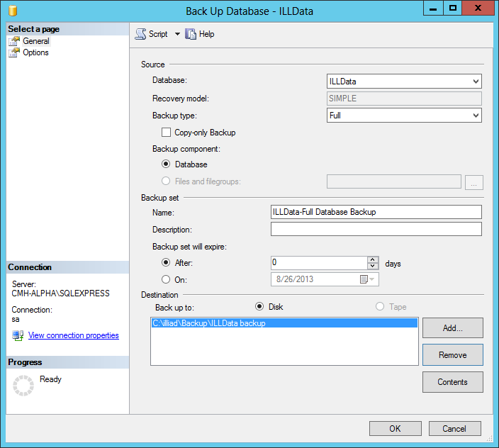Expand the Script dropdown arrow
Screen dimensions: 499x448
(x=177, y=34)
